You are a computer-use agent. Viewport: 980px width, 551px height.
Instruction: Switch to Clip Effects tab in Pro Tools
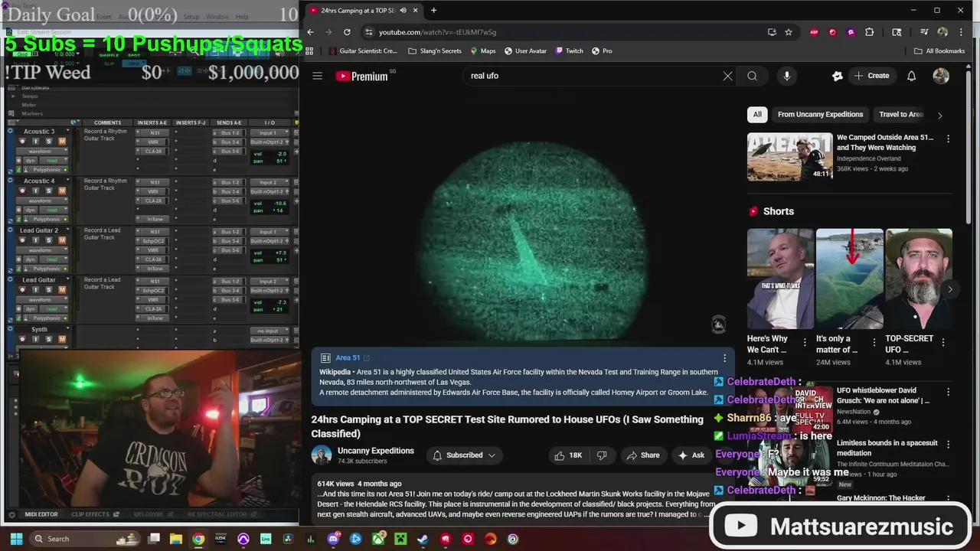[90, 514]
